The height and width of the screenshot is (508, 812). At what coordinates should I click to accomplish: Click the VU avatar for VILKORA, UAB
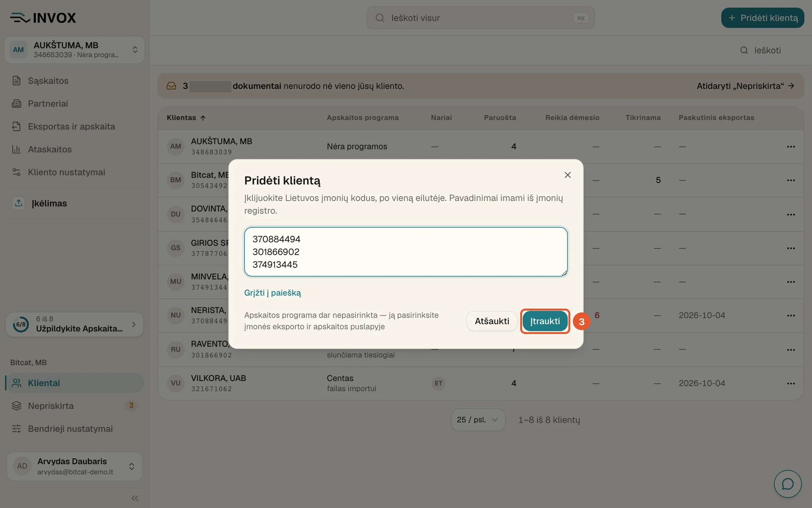click(175, 383)
